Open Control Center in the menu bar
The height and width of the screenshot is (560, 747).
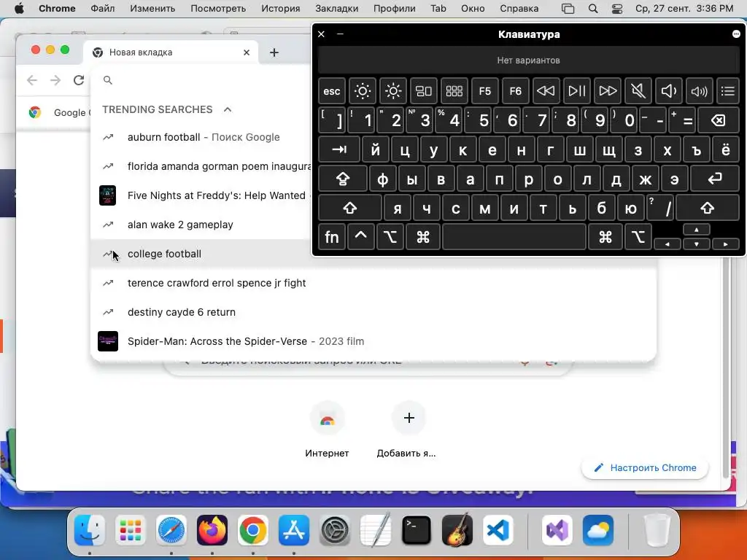click(616, 9)
